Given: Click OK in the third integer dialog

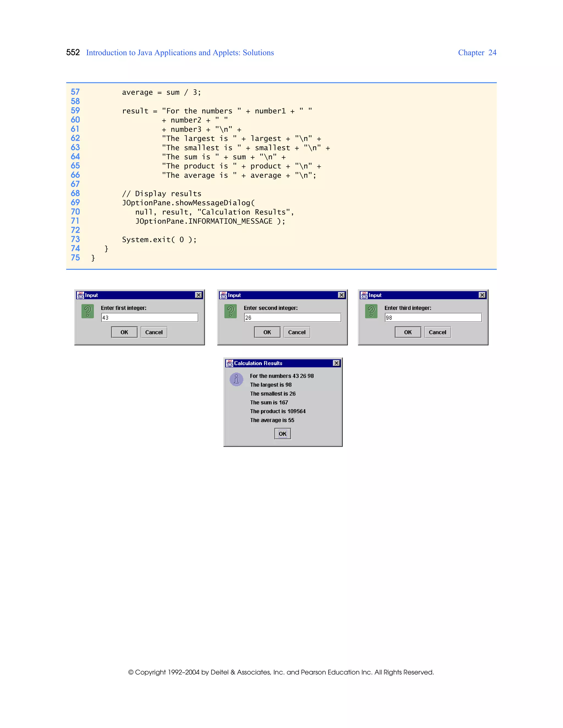Looking at the screenshot, I should [408, 332].
